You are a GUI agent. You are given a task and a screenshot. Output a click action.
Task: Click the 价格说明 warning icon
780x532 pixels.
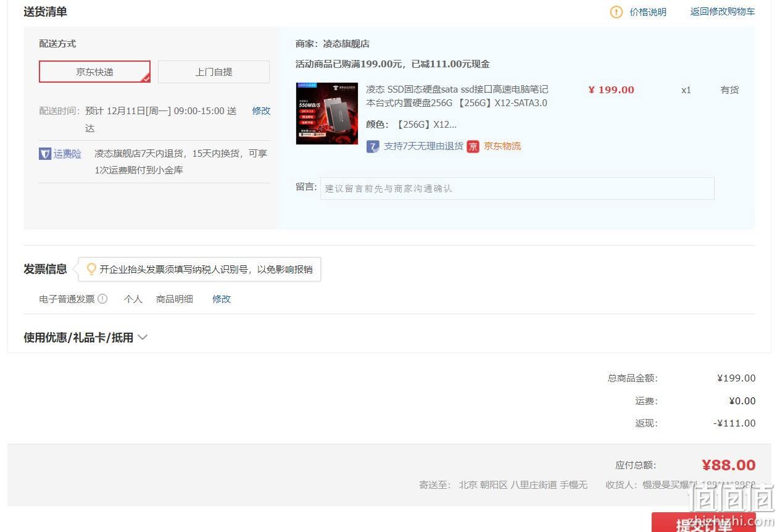616,12
